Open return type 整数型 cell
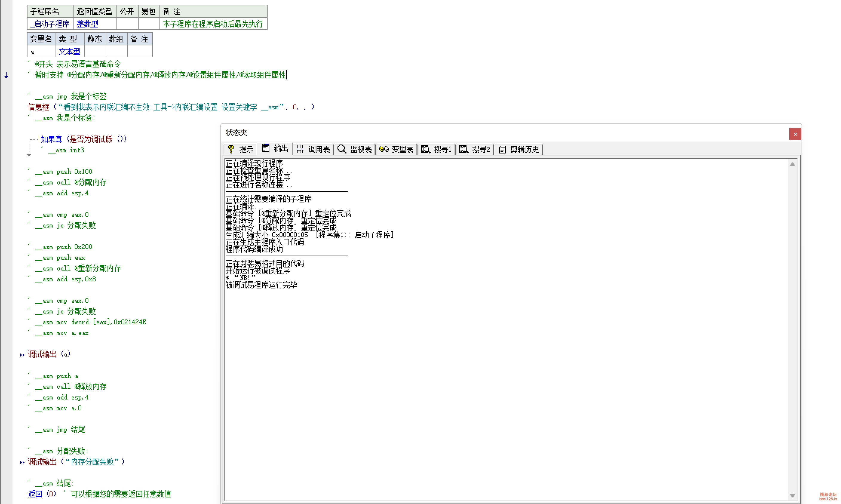 point(88,24)
